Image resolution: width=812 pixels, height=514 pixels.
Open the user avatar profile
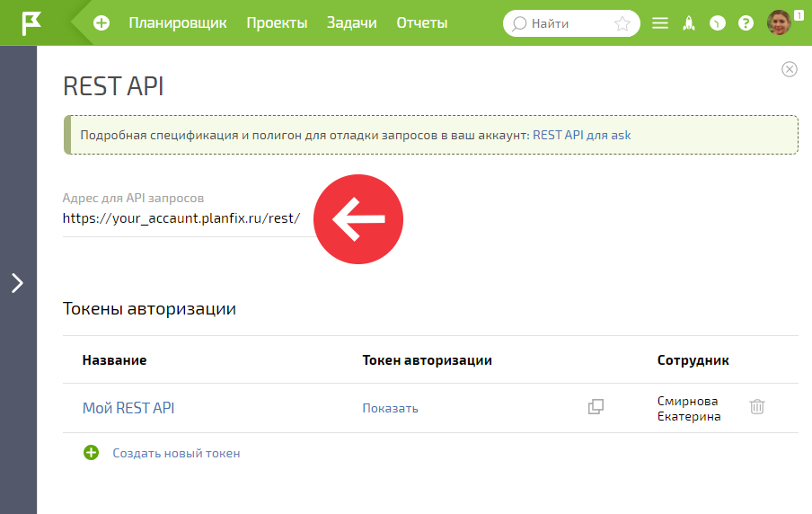(779, 22)
